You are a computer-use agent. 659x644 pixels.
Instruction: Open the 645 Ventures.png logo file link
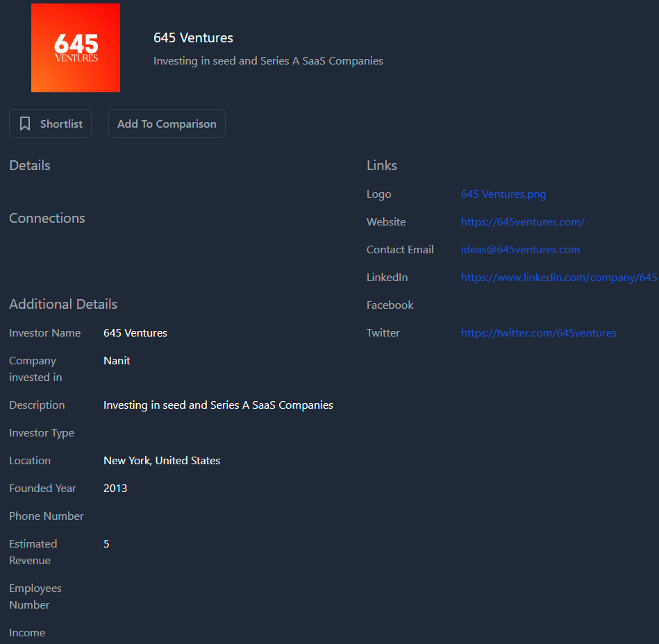(503, 194)
